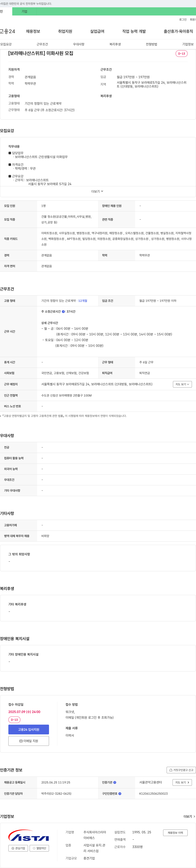Open 출산휴가·육아휴직 menu
This screenshot has height=868, width=196.
tap(178, 31)
